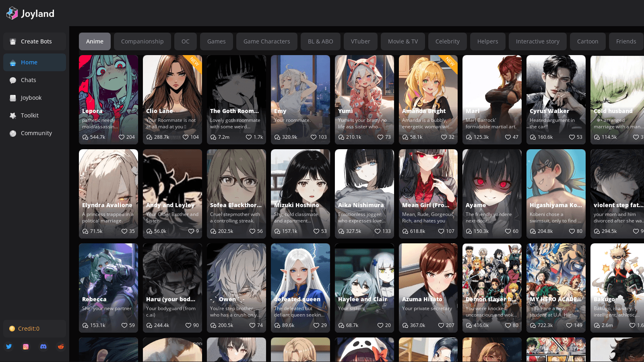The height and width of the screenshot is (362, 644).
Task: Open the Bakugo character card
Action: (x=617, y=288)
